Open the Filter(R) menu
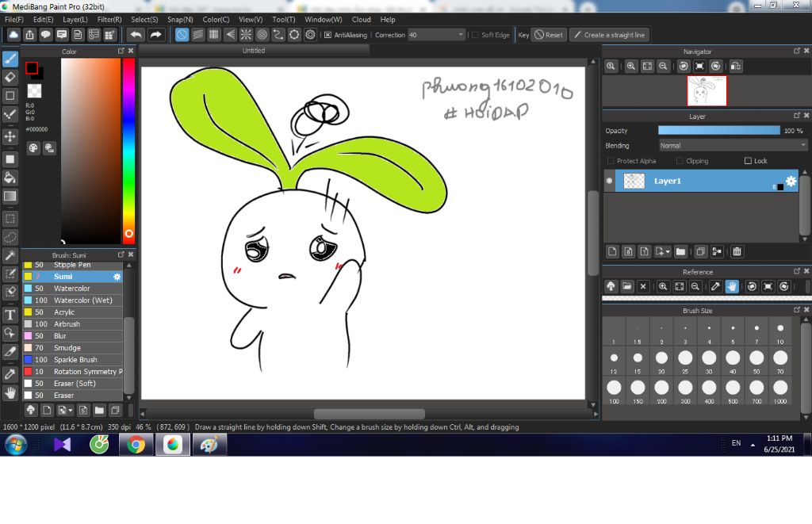Screen dimensions: 812x524 pos(109,19)
